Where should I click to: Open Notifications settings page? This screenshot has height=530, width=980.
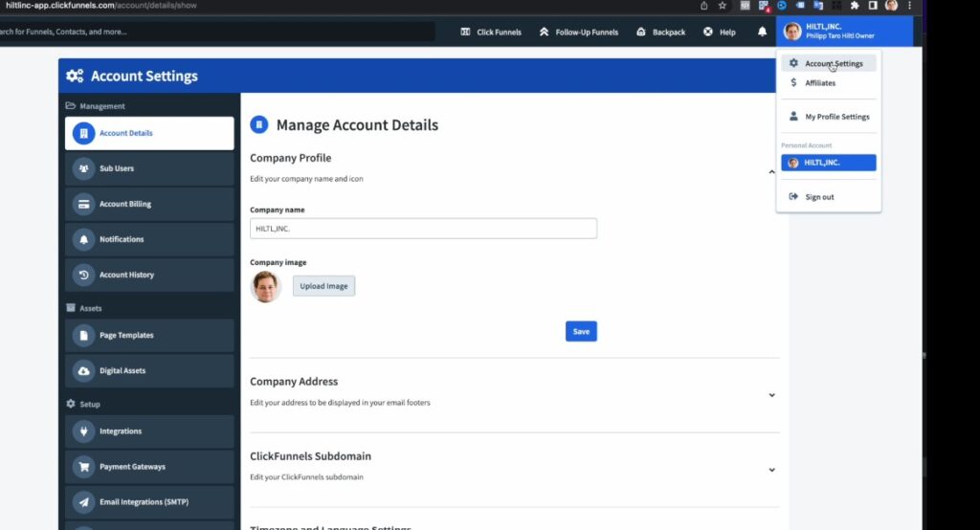coord(149,239)
